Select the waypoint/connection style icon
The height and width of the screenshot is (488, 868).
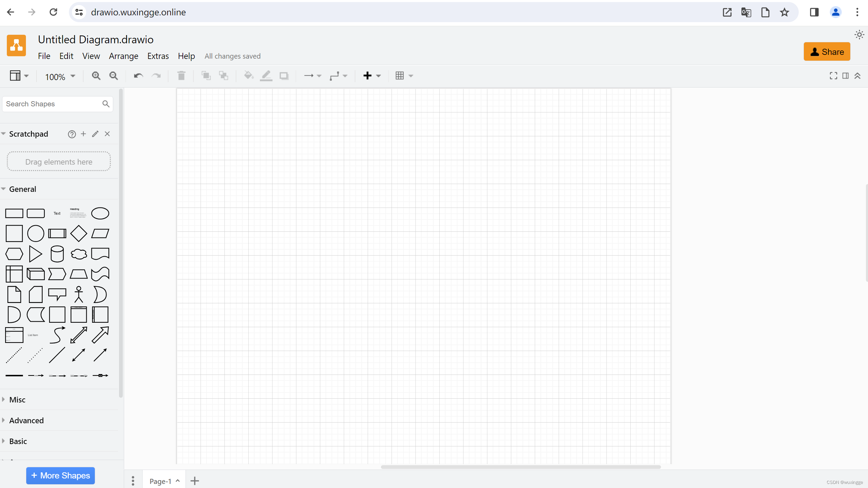click(337, 76)
